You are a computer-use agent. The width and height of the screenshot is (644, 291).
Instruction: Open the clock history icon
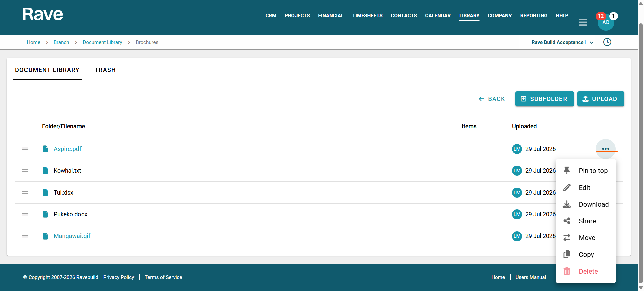[x=607, y=42]
